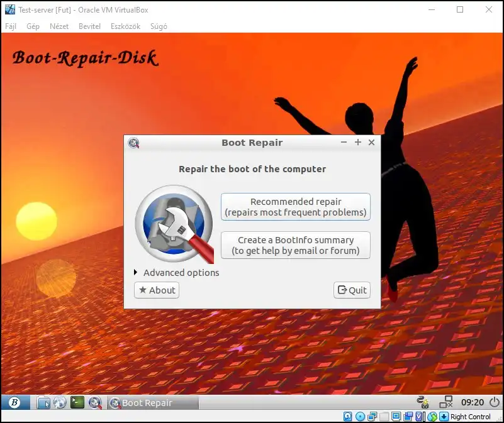The height and width of the screenshot is (423, 504).
Task: Launch the file manager from the panel
Action: click(x=43, y=402)
